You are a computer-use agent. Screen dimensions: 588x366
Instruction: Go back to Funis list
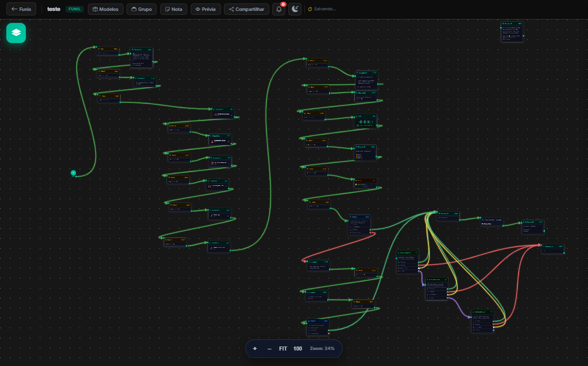click(x=21, y=9)
